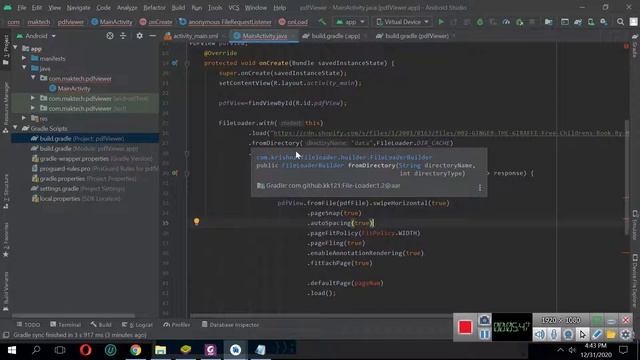This screenshot has height=360, width=640.
Task: Click the Windows Start button
Action: click(11, 350)
